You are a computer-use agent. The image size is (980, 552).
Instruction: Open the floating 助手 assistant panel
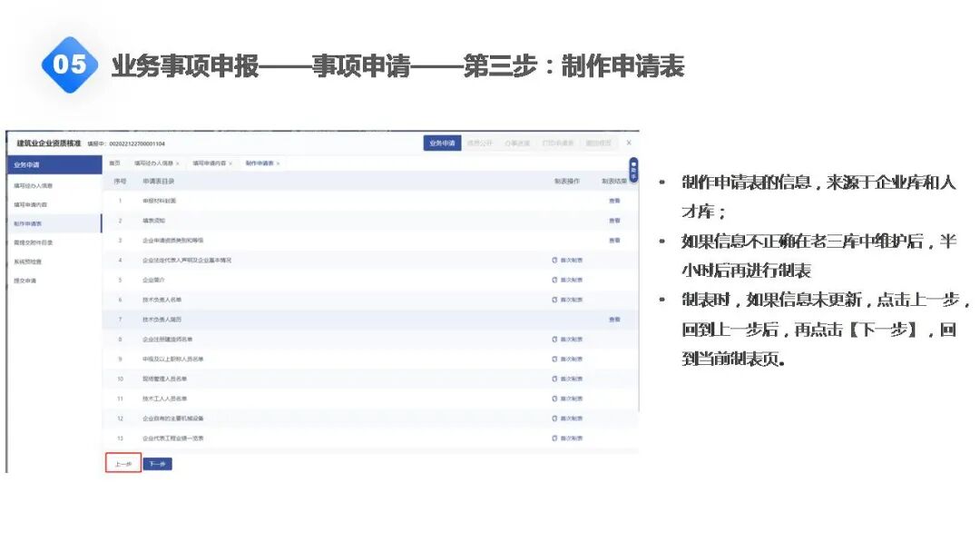[635, 168]
